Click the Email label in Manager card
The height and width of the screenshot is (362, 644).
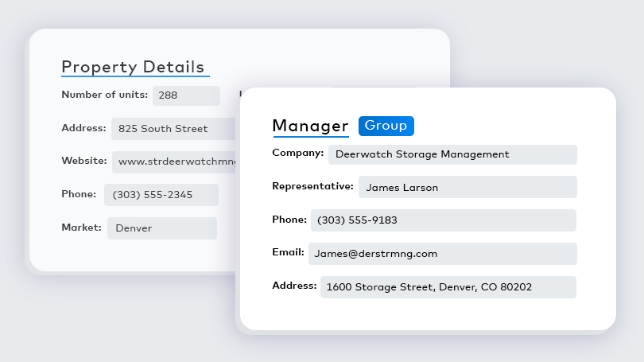288,252
